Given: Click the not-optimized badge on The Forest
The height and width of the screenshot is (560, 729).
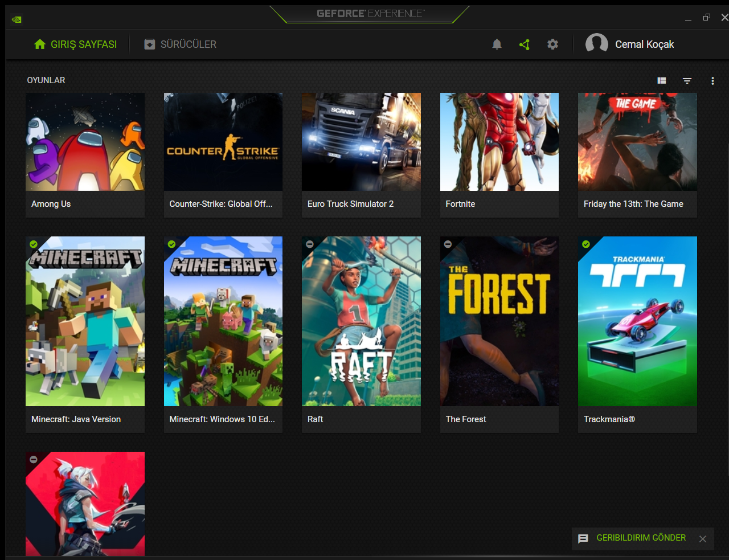Looking at the screenshot, I should coord(448,244).
